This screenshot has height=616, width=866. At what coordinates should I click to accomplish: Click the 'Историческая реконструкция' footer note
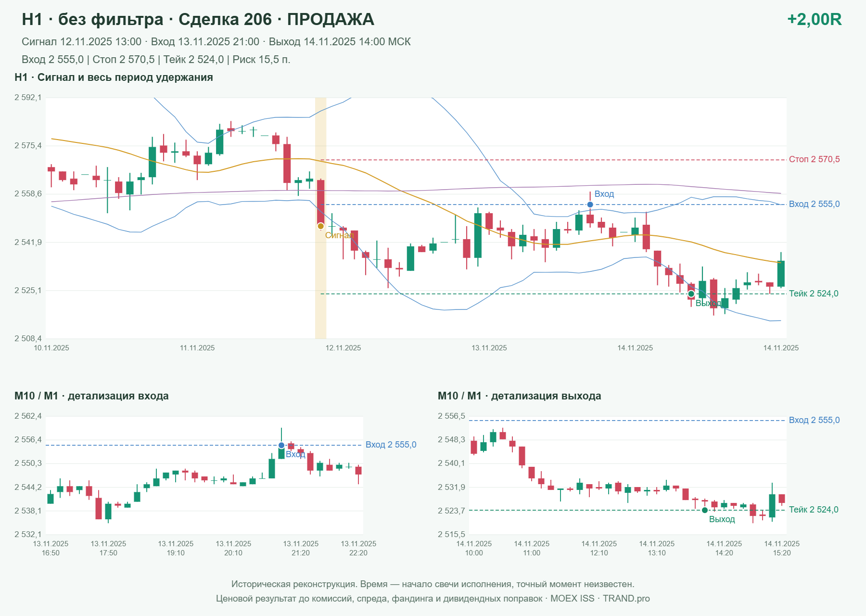433,584
